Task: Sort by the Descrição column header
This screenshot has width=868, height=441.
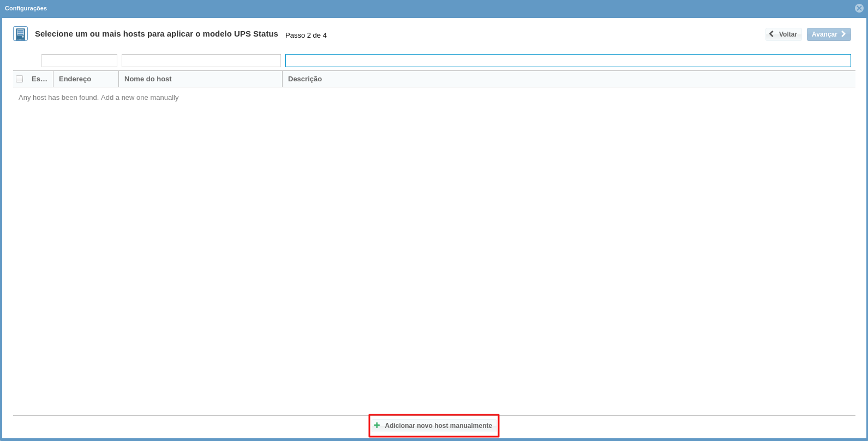Action: click(305, 79)
